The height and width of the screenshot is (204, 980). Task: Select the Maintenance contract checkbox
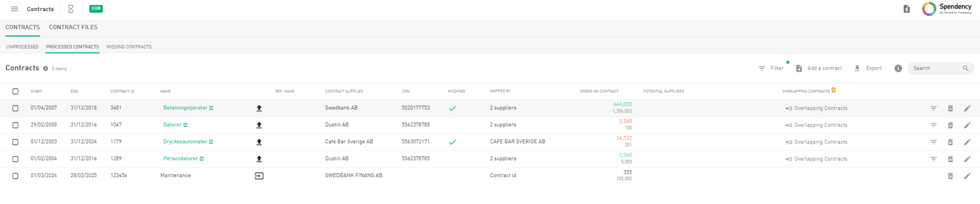tap(15, 176)
